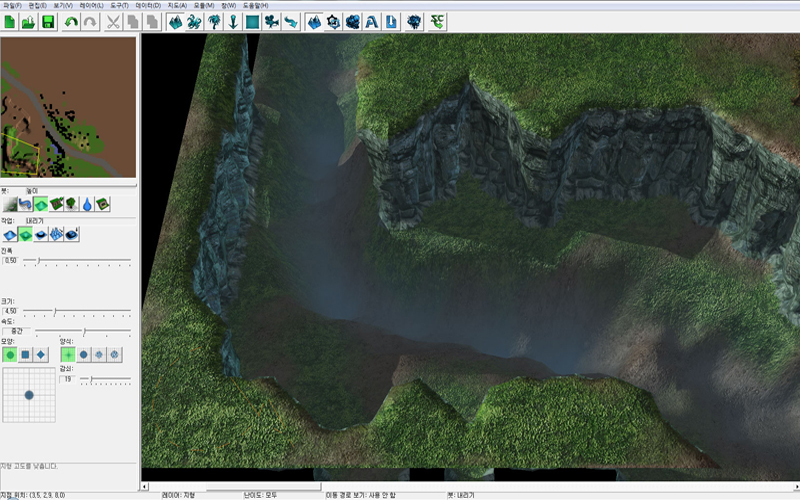The width and height of the screenshot is (800, 500).
Task: Open the 도움말(H) menu
Action: pos(256,5)
